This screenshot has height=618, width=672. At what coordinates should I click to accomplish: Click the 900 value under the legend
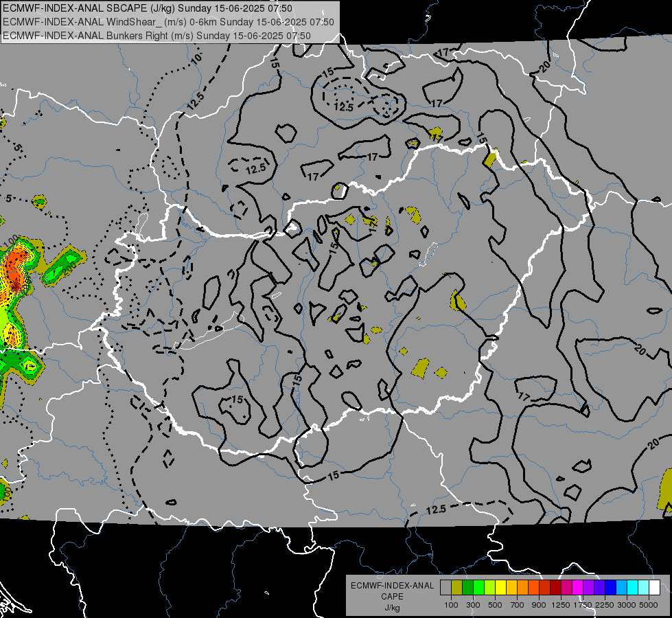(539, 605)
